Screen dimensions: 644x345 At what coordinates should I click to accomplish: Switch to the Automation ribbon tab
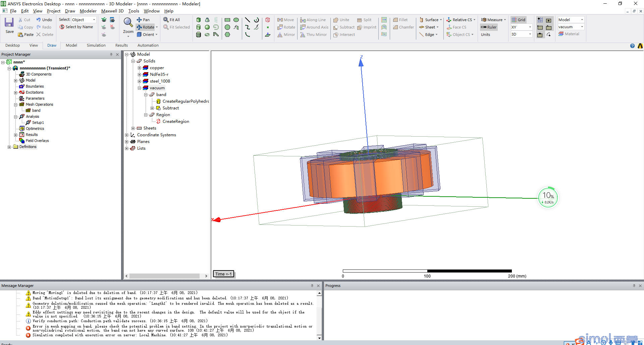[148, 45]
